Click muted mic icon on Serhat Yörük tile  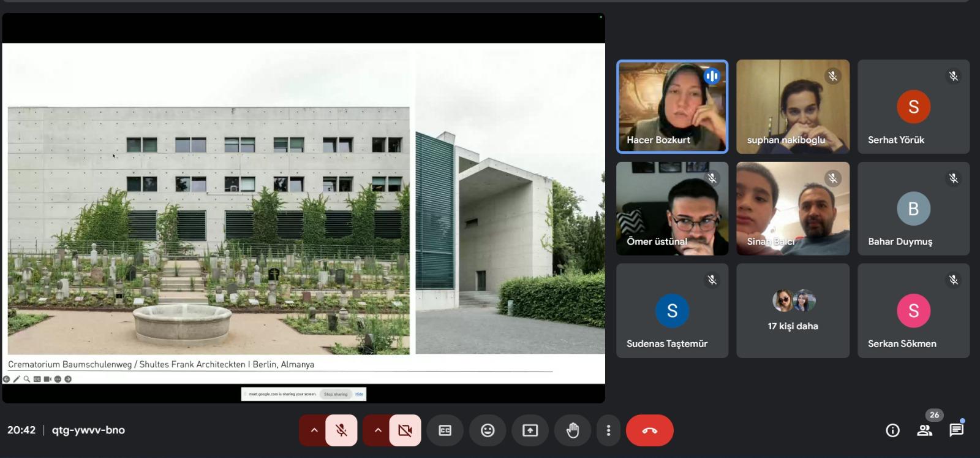pyautogui.click(x=953, y=76)
